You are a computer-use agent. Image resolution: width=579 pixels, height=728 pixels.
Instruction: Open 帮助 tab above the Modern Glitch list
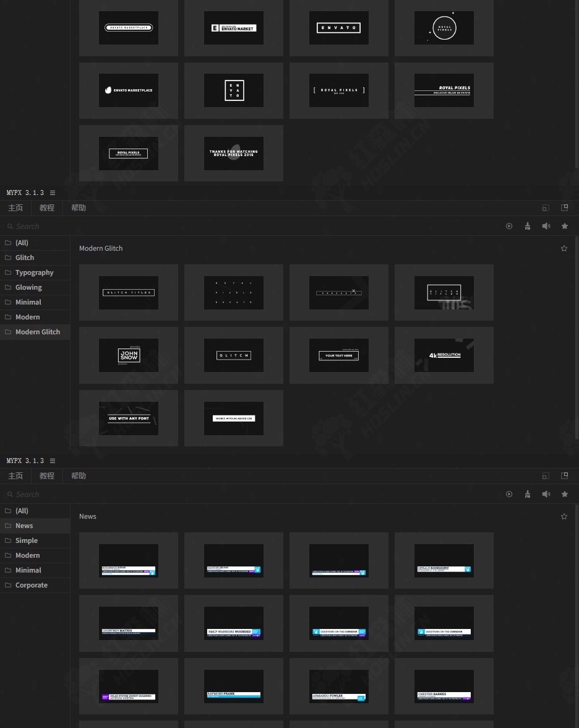[79, 207]
